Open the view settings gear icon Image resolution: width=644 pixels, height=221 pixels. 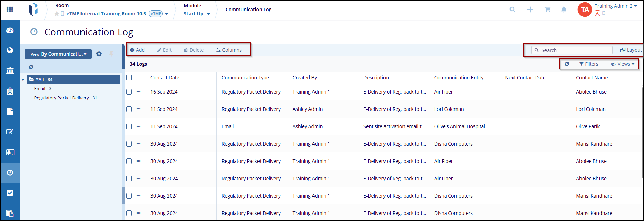(99, 54)
